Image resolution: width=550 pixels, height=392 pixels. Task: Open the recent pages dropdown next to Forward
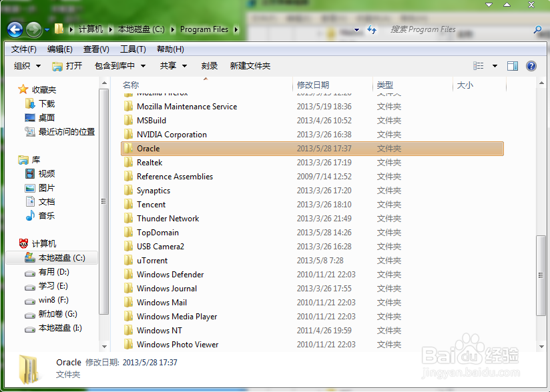coord(47,30)
